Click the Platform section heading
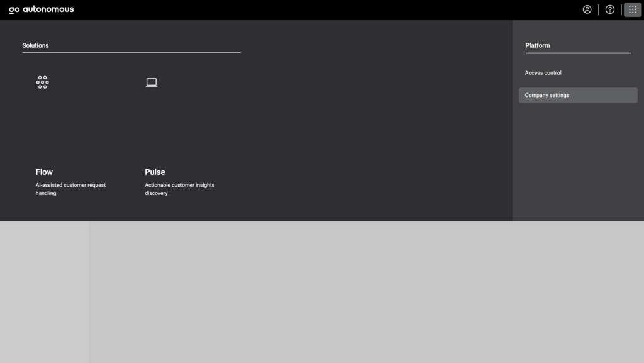This screenshot has height=363, width=644. pyautogui.click(x=538, y=45)
